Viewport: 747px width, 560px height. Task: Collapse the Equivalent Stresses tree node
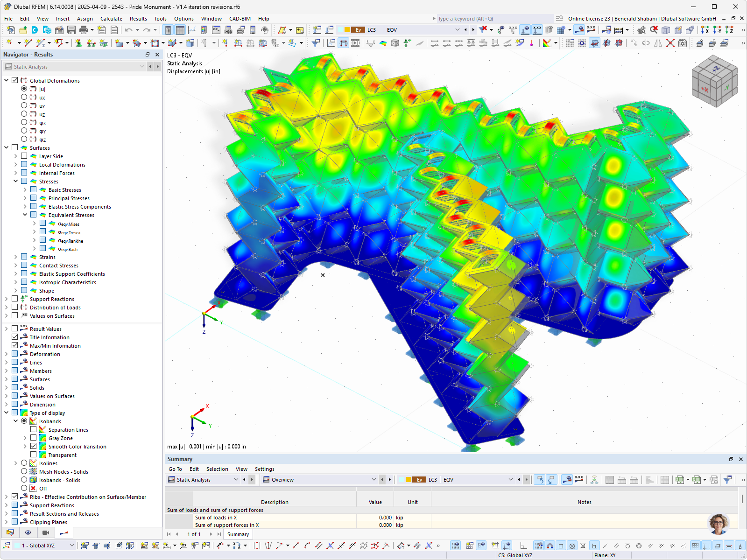click(25, 215)
